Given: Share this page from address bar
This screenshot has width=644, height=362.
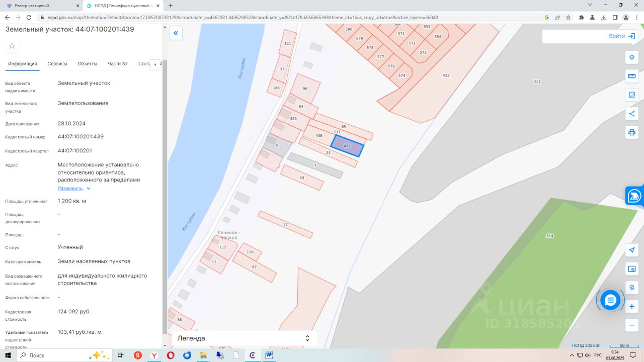Looking at the screenshot, I should click(x=557, y=17).
